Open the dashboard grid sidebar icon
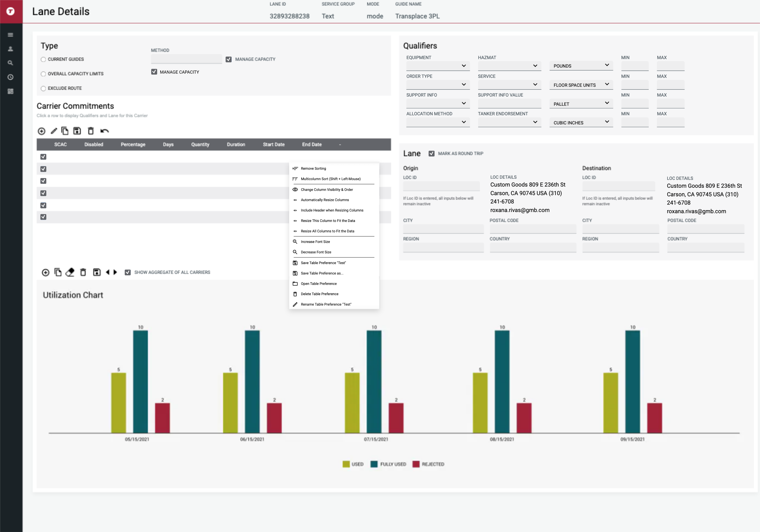This screenshot has width=760, height=532. click(x=11, y=91)
